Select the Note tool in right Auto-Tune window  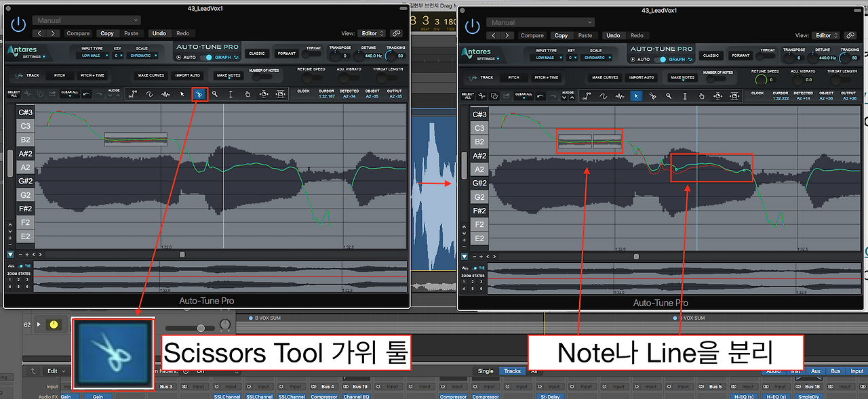point(620,96)
